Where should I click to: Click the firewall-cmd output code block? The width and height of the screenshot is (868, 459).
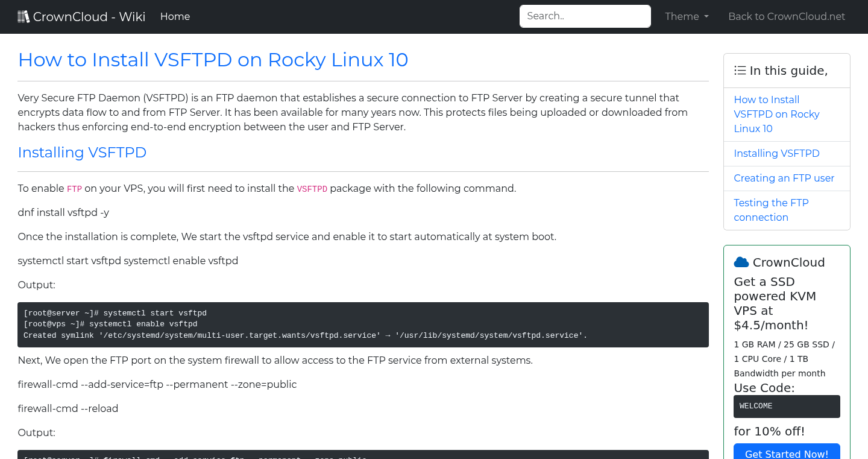click(362, 457)
